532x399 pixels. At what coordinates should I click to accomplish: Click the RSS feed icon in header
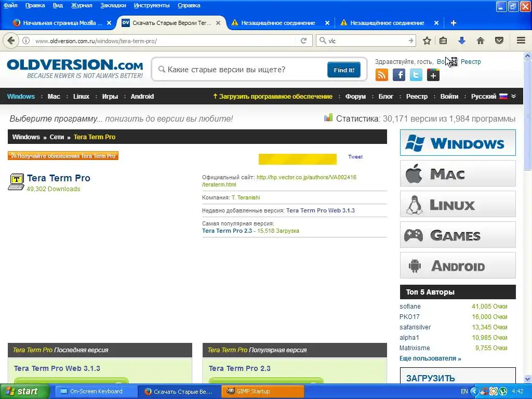coord(382,75)
